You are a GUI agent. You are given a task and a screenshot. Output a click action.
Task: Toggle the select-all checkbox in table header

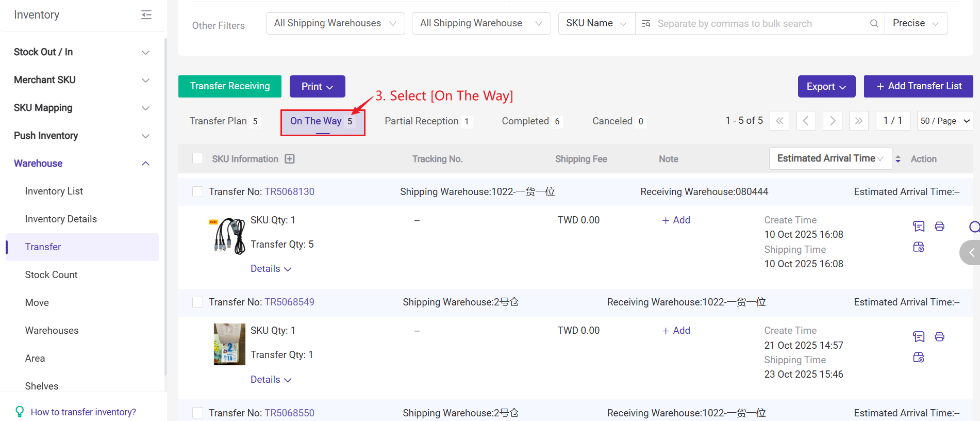197,159
